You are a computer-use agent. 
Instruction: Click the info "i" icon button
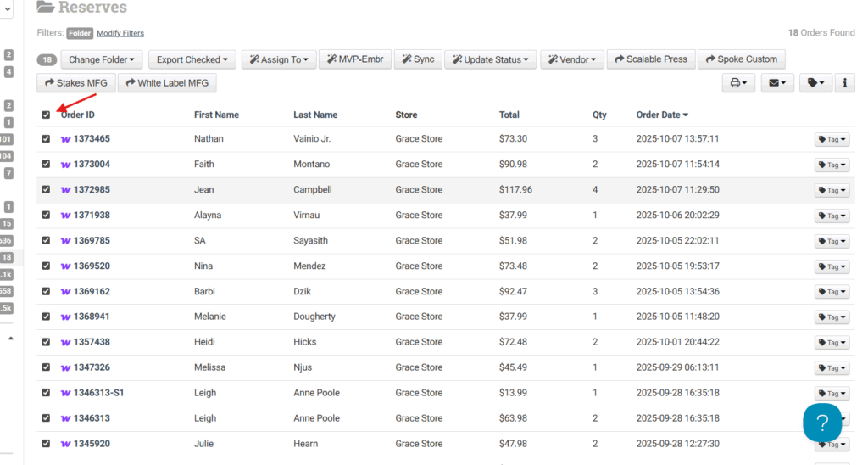coord(844,83)
